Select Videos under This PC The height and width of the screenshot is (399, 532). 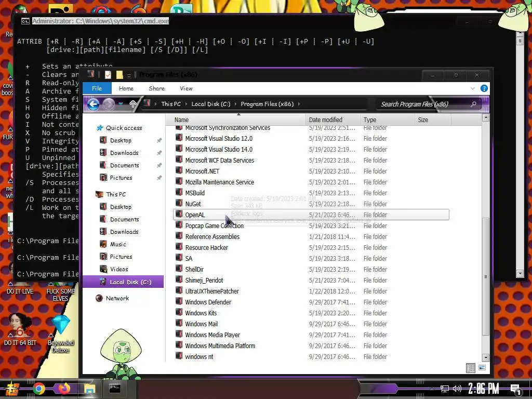(119, 270)
